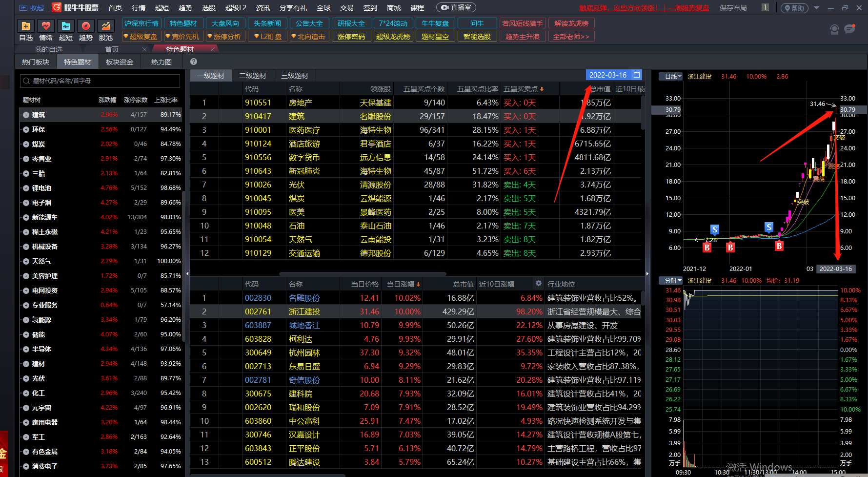Click the 趋势主升浪 button

click(x=523, y=37)
